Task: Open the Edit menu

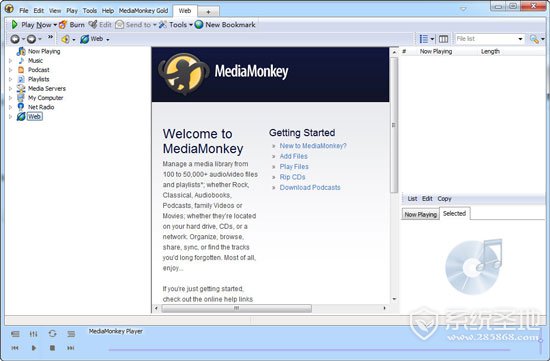Action: tap(39, 11)
